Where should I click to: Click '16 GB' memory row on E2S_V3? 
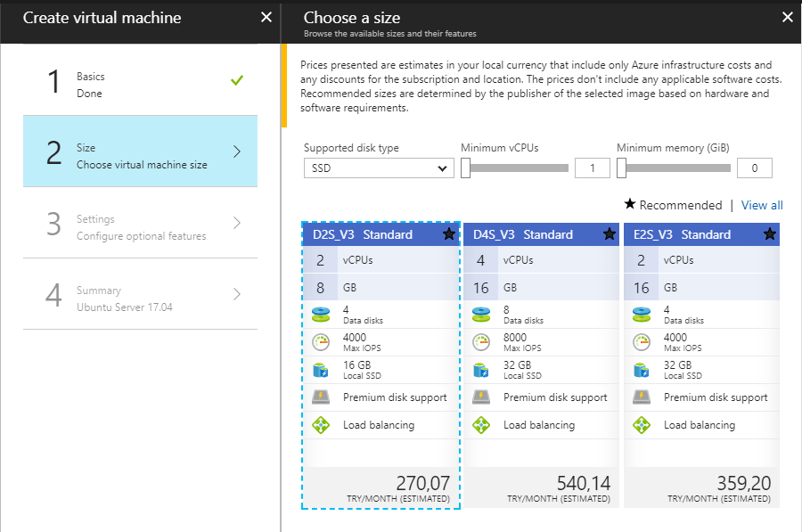click(702, 288)
